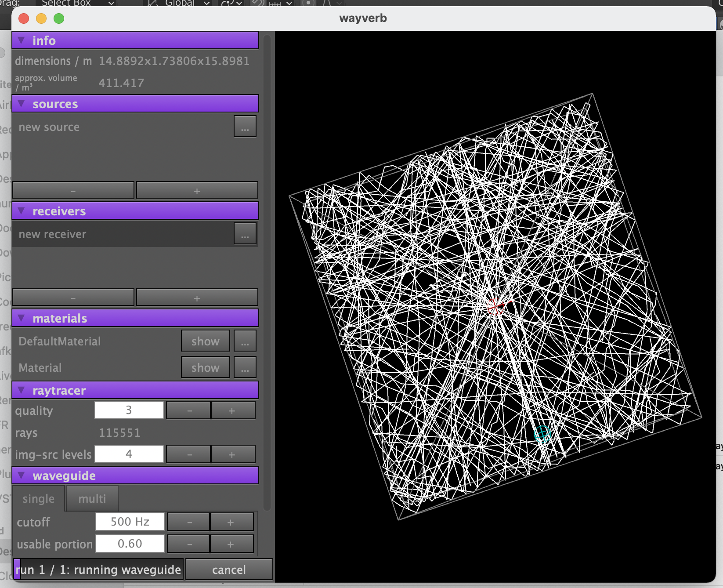Click the cutoff frequency input field
The image size is (723, 588).
(x=130, y=522)
